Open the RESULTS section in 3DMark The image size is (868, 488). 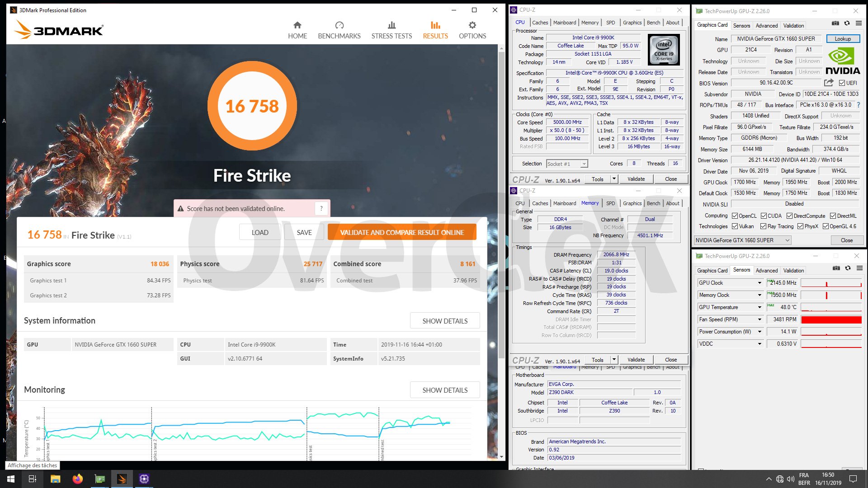coord(435,30)
